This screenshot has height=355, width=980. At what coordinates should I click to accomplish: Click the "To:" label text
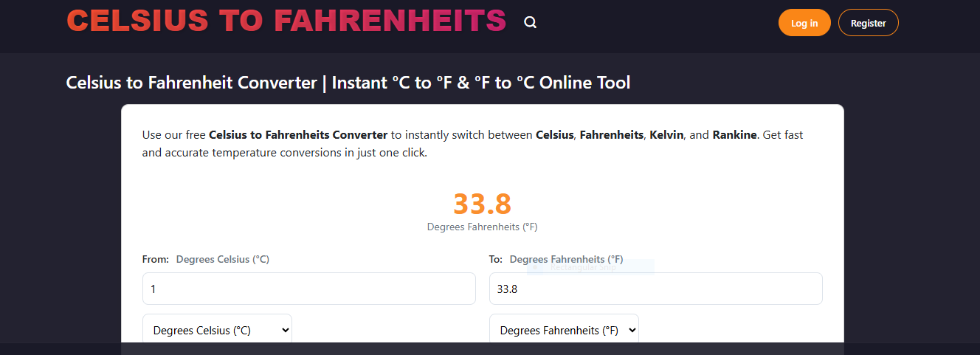(495, 259)
